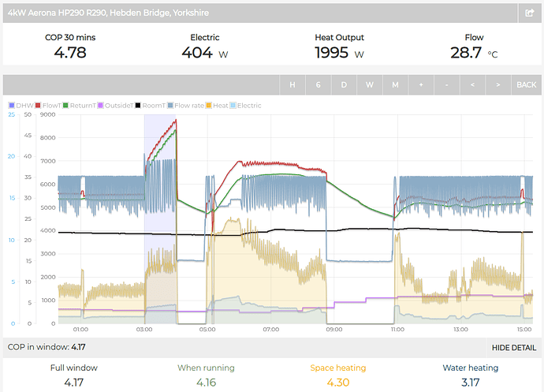The width and height of the screenshot is (544, 392).
Task: Zoom in the chart with plus button
Action: (x=421, y=84)
